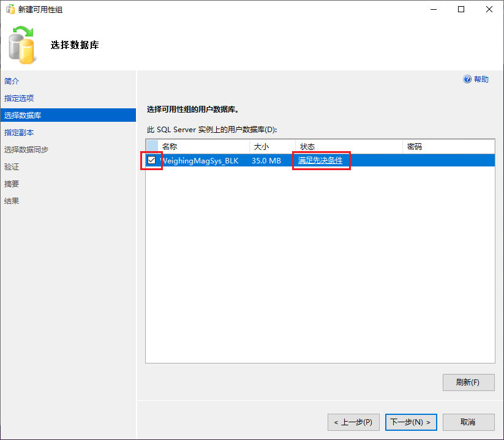Select the 摘要 wizard step

pyautogui.click(x=12, y=184)
